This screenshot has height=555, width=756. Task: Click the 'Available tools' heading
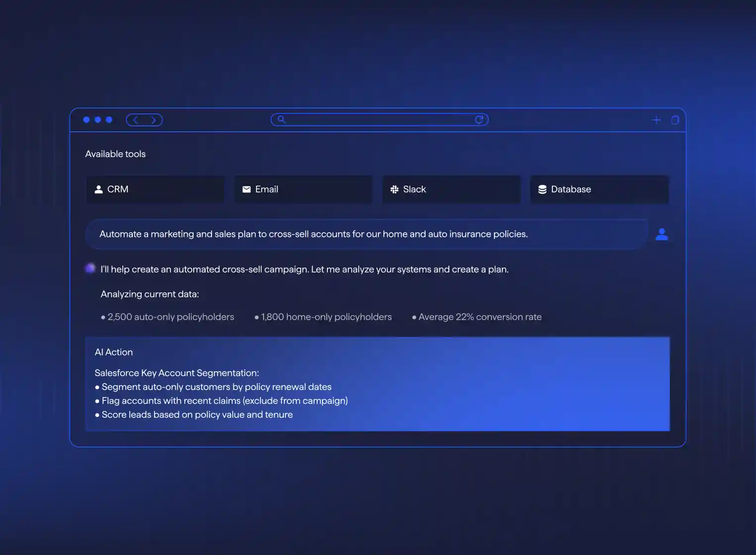click(115, 154)
